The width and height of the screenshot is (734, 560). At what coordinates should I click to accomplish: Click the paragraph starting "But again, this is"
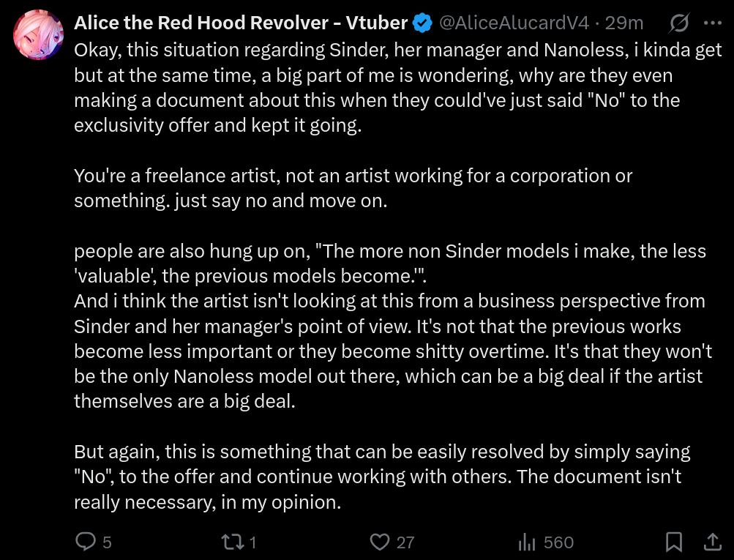(381, 477)
